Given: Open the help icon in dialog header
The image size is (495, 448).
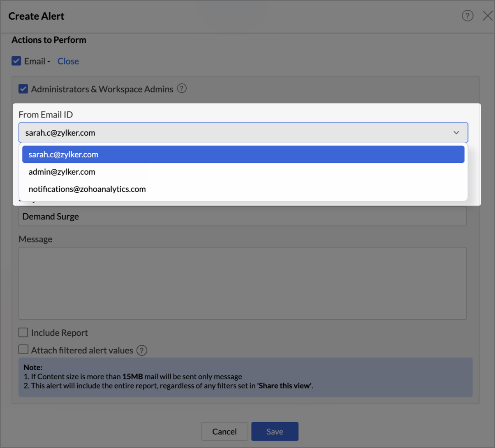Looking at the screenshot, I should click(x=467, y=16).
